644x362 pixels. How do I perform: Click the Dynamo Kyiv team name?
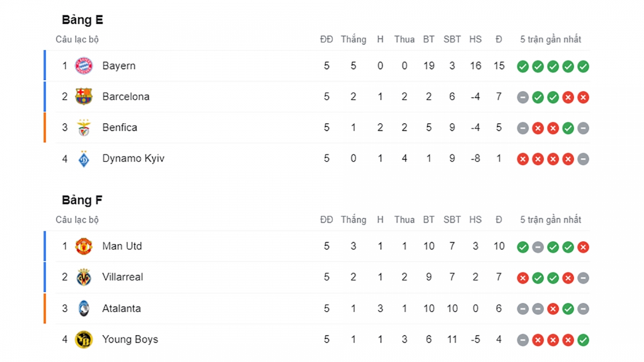[133, 159]
